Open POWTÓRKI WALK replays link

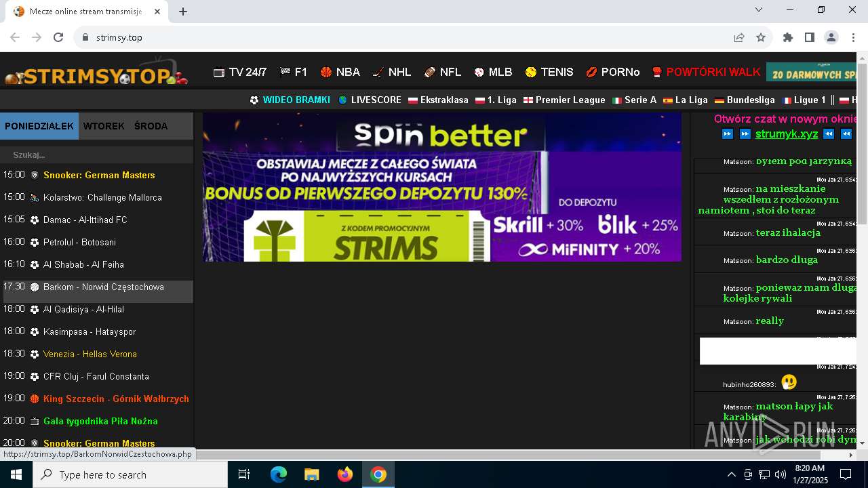click(x=706, y=72)
